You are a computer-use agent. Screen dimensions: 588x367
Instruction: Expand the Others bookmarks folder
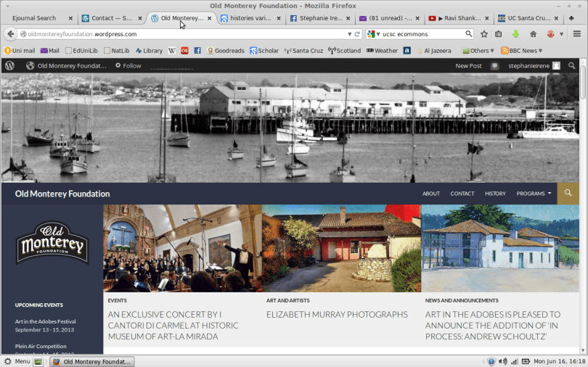[478, 51]
